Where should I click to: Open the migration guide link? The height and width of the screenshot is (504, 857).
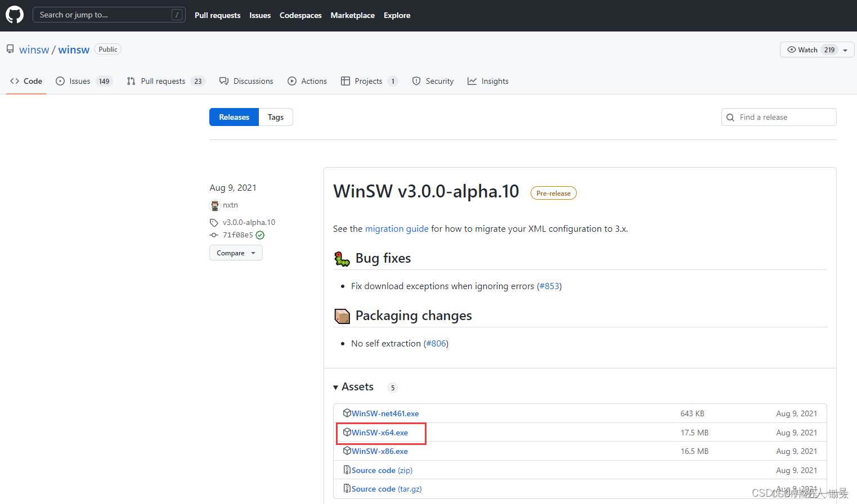click(397, 228)
